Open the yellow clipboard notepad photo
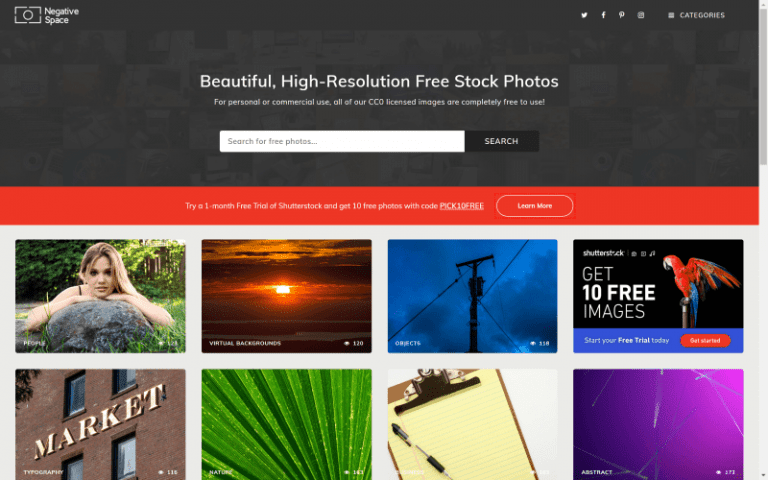Screen dimensions: 768x480 click(x=472, y=424)
